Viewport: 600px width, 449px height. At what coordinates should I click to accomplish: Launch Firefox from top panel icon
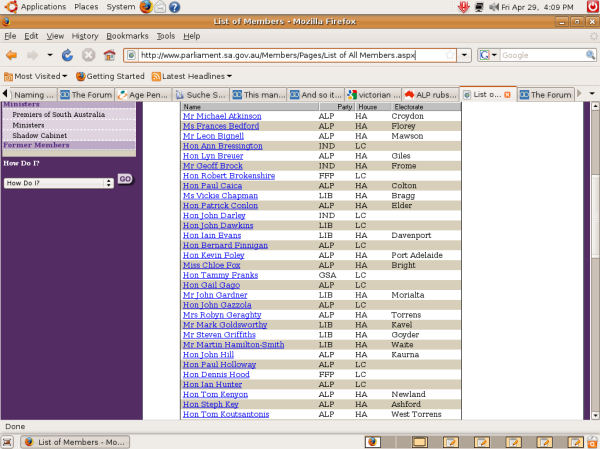[x=146, y=7]
